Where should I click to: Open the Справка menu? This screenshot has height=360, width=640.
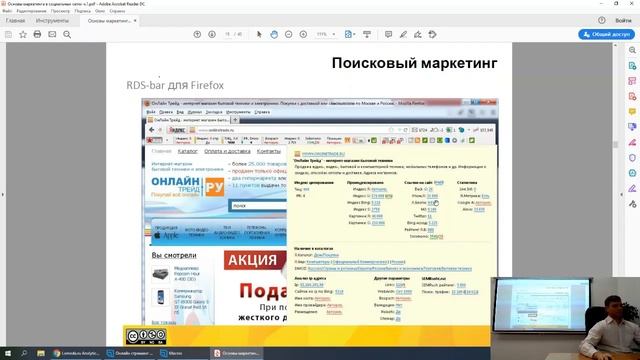(x=117, y=11)
